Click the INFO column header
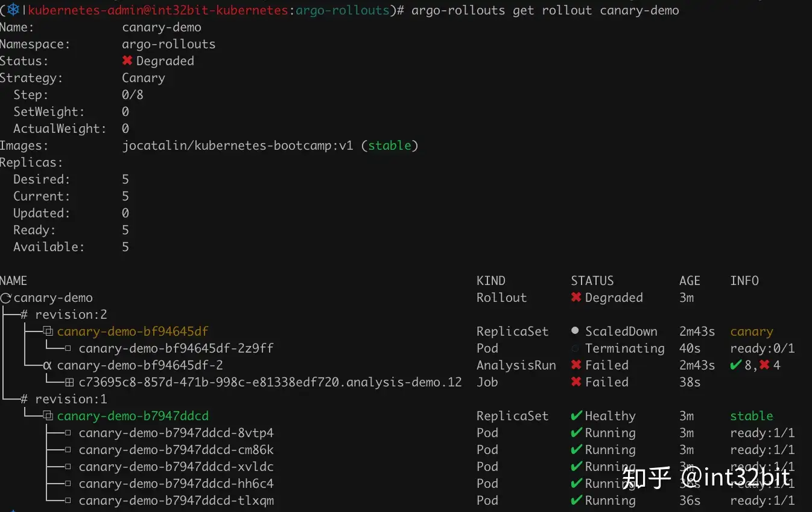812x512 pixels. (x=744, y=281)
